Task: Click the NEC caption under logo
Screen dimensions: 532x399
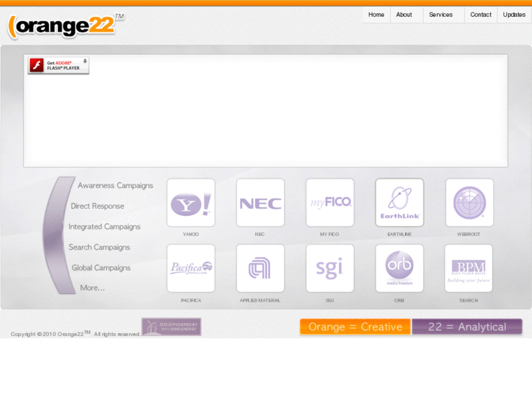Action: 260,234
